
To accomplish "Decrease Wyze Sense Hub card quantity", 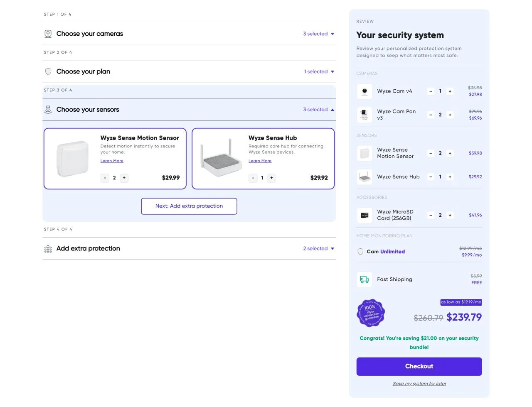I will [253, 178].
